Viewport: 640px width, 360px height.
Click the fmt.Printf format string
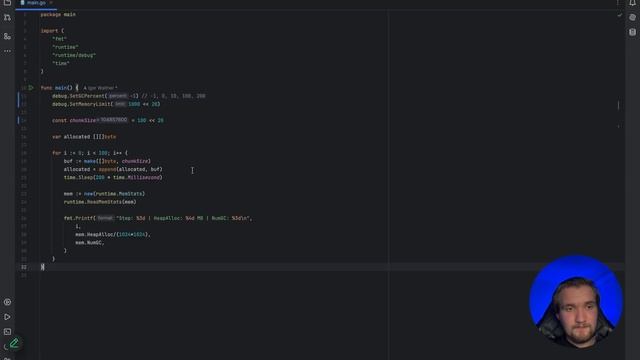[x=184, y=218]
